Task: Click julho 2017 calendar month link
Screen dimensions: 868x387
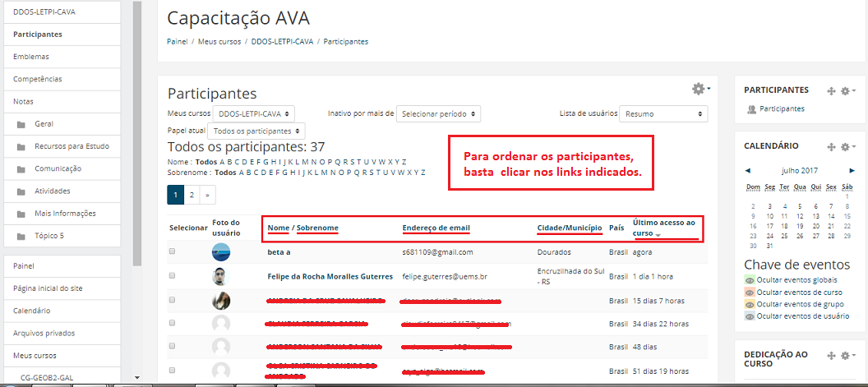Action: tap(799, 171)
